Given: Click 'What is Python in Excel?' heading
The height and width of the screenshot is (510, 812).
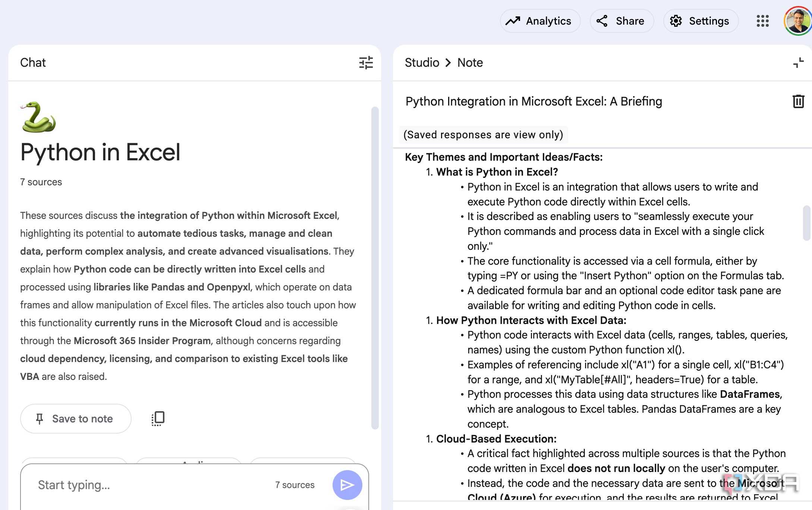Looking at the screenshot, I should 497,172.
